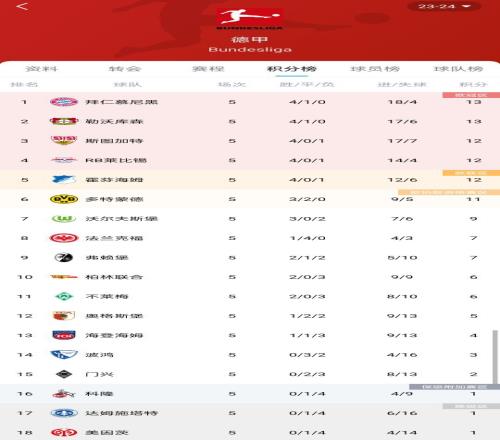Click the Borussia Dortmund BVB crest
The image size is (500, 440).
pos(64,199)
